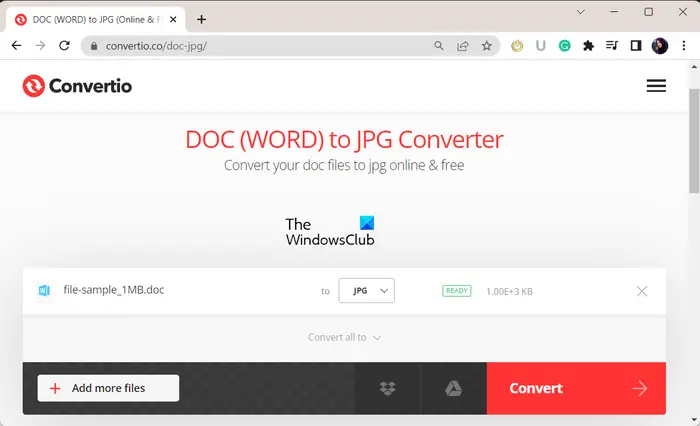Click the yellow power extension icon
The image size is (700, 426).
[x=517, y=46]
